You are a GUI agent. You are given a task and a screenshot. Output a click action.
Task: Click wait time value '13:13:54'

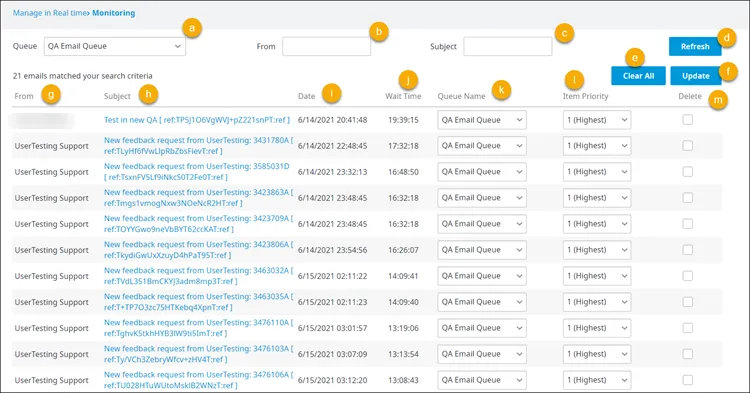pyautogui.click(x=403, y=354)
